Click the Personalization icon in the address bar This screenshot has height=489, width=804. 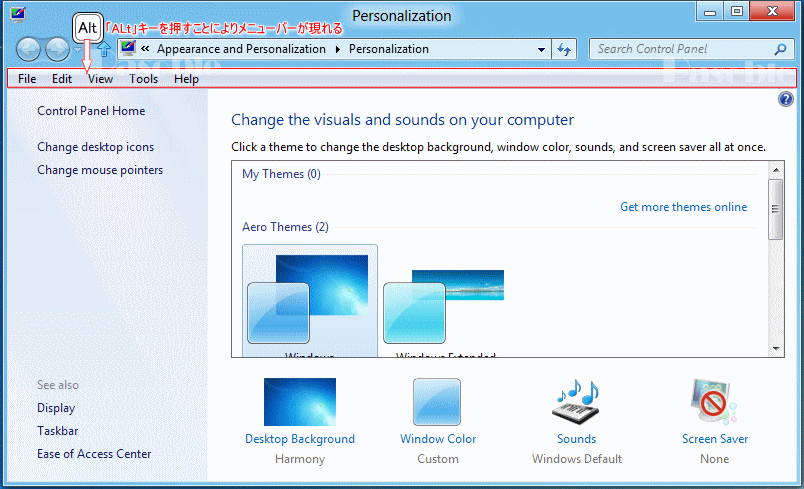pos(128,48)
